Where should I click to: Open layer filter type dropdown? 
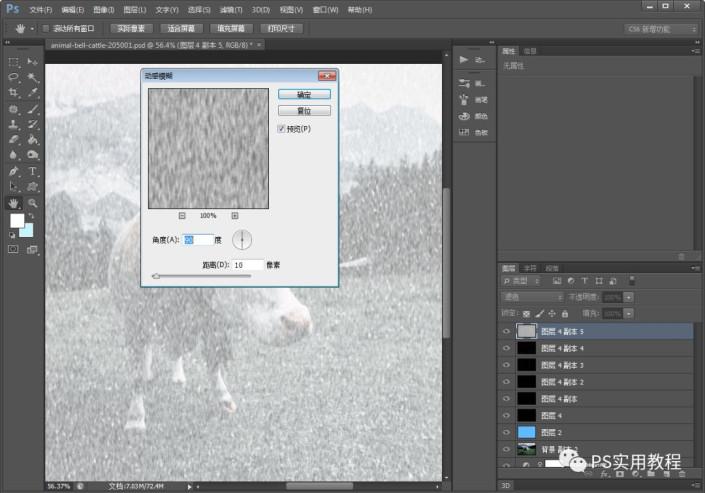tap(522, 281)
